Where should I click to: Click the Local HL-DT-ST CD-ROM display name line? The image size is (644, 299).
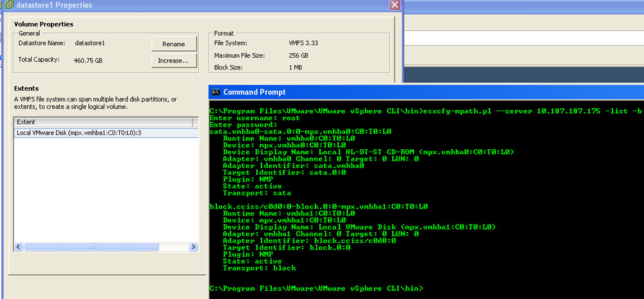[x=368, y=152]
